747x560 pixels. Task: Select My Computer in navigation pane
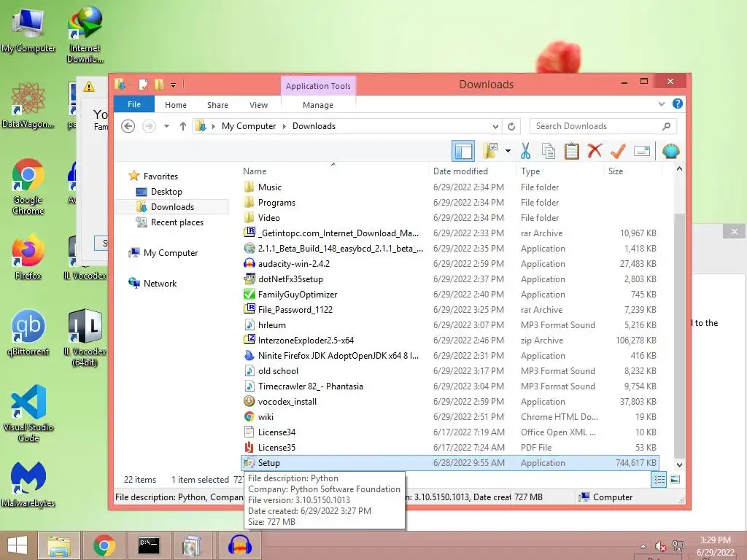171,253
